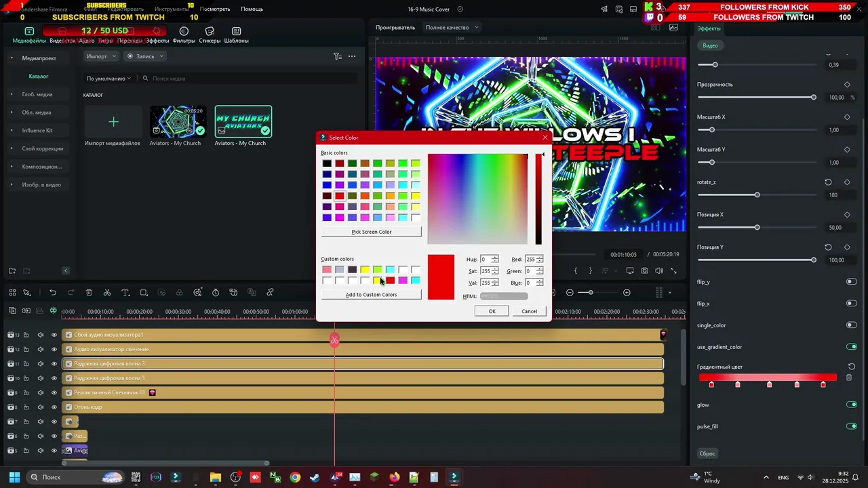The image size is (868, 488).
Task: Select the crop rectangle tool in timeline toolbar
Action: [x=144, y=293]
